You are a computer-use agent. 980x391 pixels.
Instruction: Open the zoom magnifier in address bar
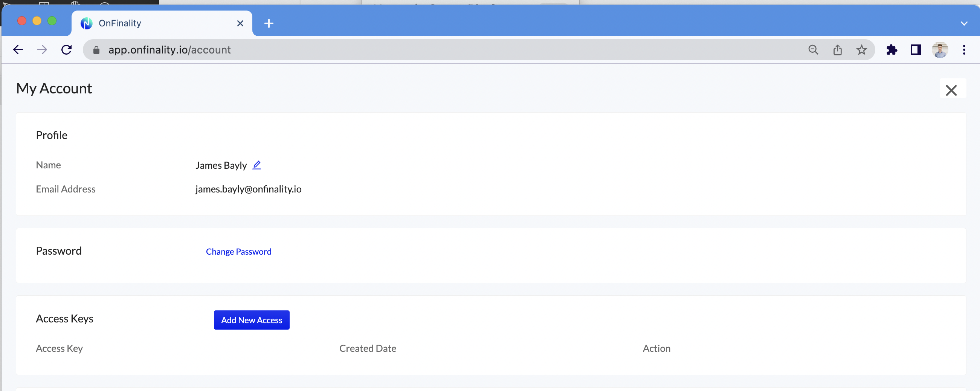[813, 50]
